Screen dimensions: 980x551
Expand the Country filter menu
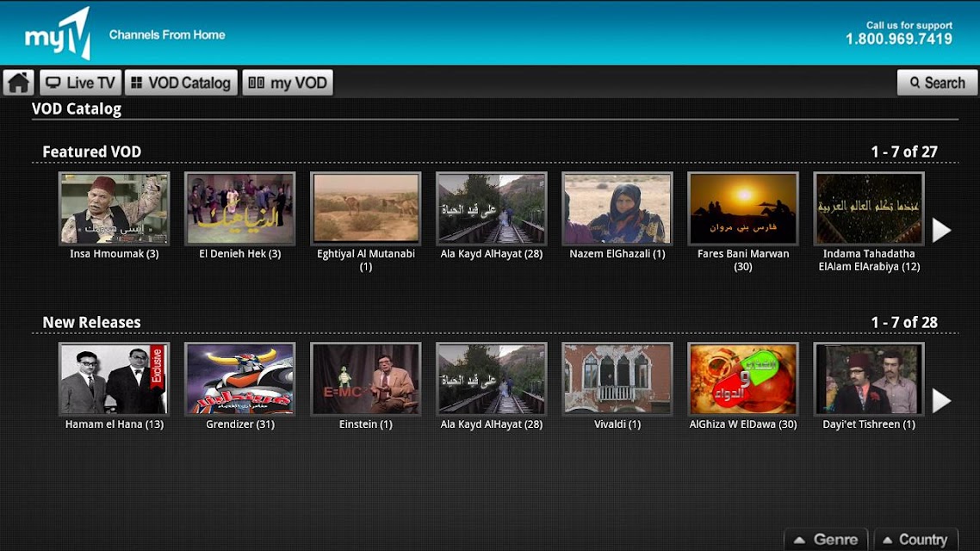pos(915,540)
